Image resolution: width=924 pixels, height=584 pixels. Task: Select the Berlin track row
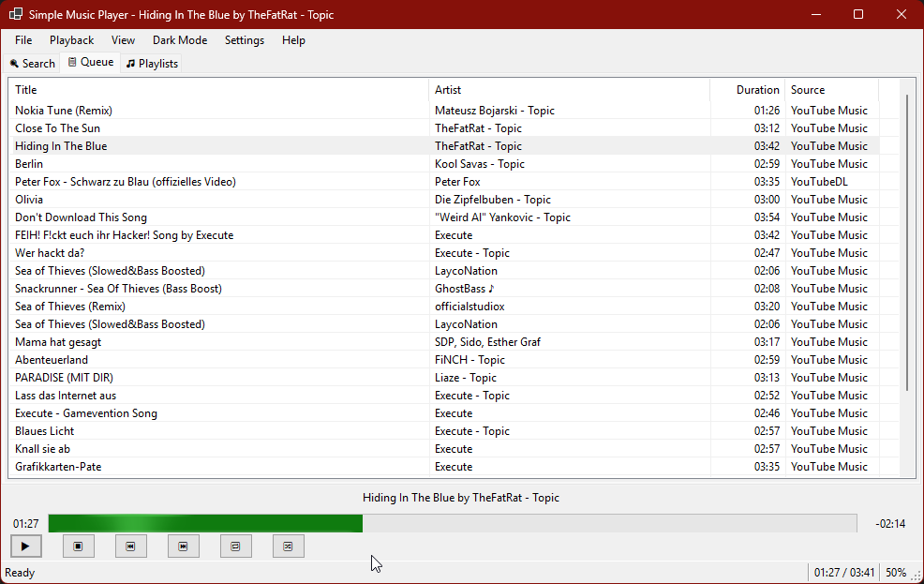(x=444, y=163)
